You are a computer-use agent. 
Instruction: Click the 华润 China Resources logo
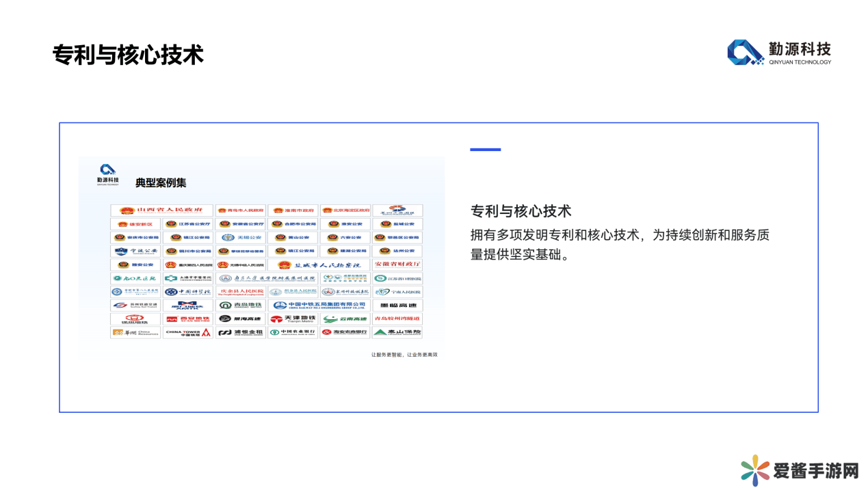point(135,333)
